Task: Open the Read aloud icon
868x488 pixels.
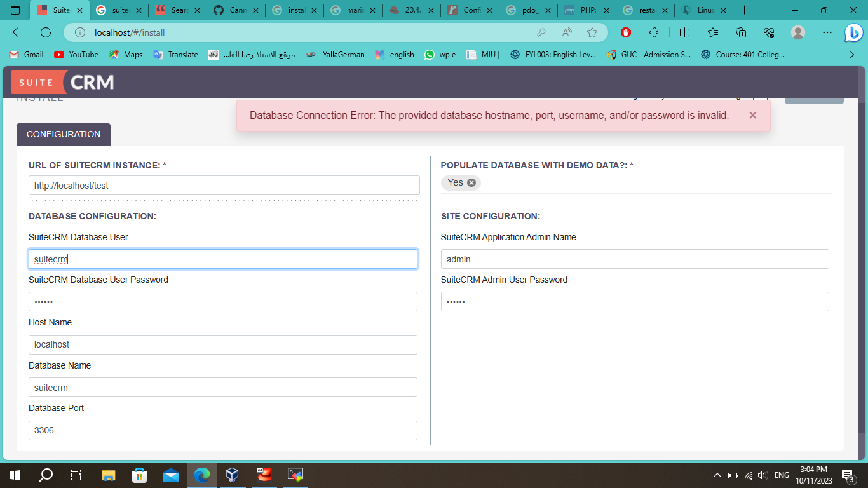Action: pyautogui.click(x=567, y=32)
